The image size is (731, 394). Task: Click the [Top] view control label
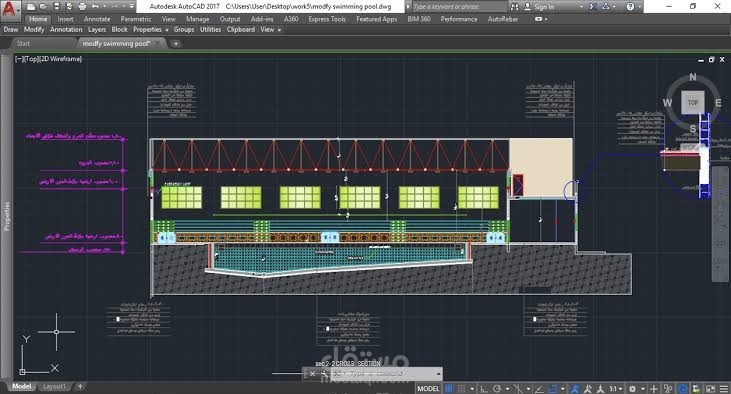tap(31, 59)
